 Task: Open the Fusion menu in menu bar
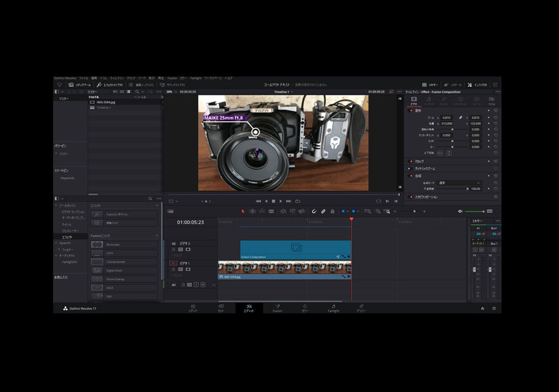pos(172,78)
